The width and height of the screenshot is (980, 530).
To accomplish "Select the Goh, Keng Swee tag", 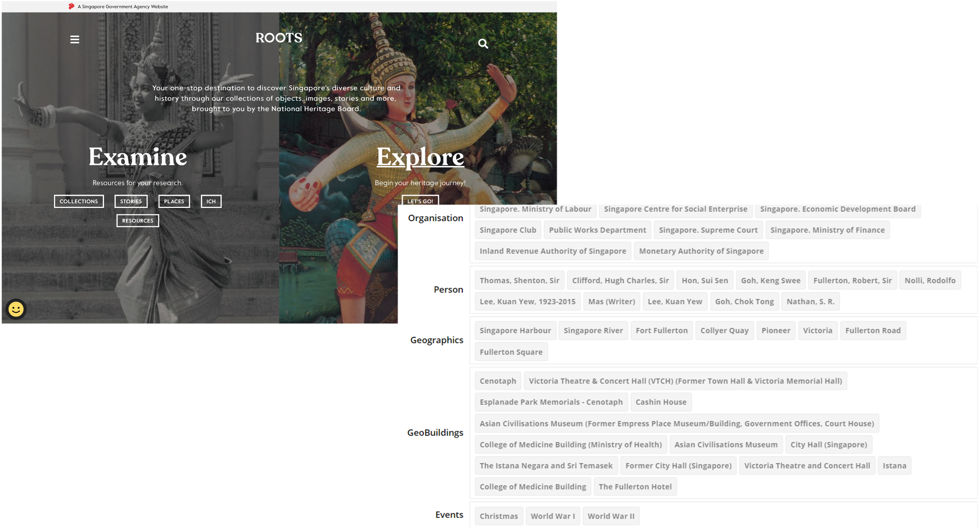I will (x=770, y=280).
